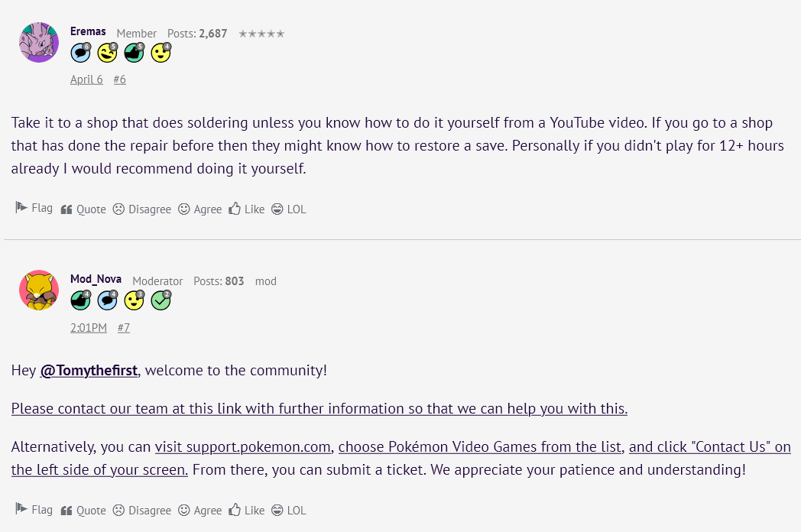Open the #6 post permalink

[119, 79]
